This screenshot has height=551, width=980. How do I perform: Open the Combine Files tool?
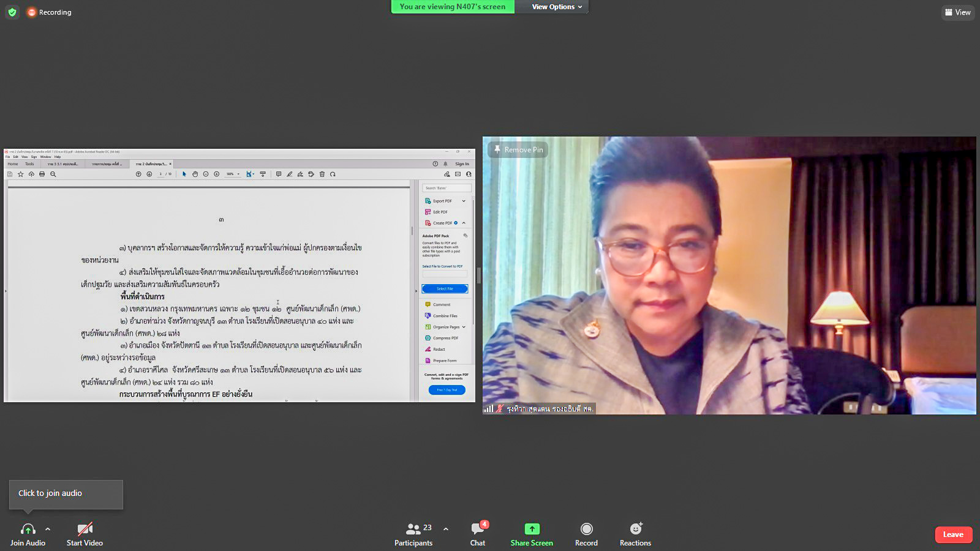click(441, 316)
